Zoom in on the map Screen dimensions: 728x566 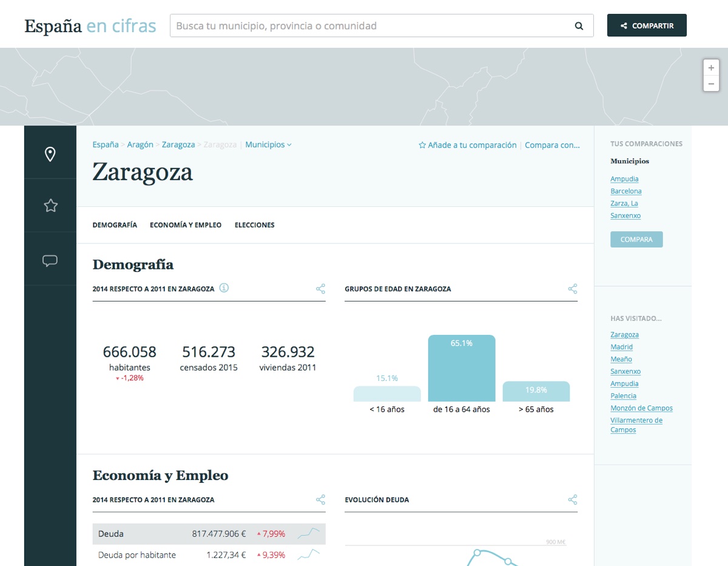pos(711,68)
